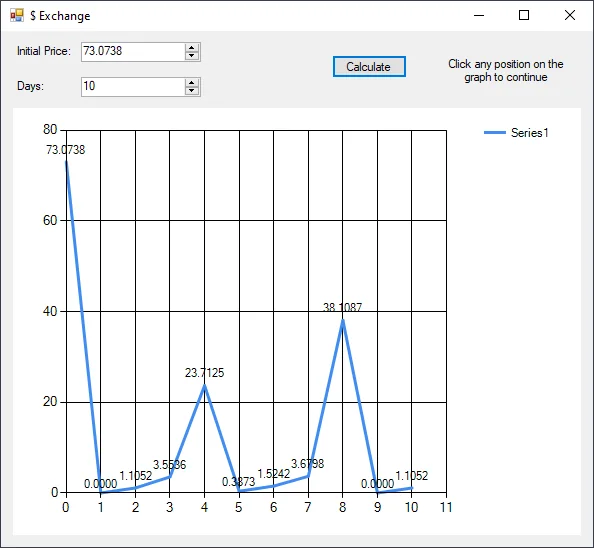Viewport: 594px width, 548px height.
Task: Increase Days with the up arrow
Action: pos(192,83)
